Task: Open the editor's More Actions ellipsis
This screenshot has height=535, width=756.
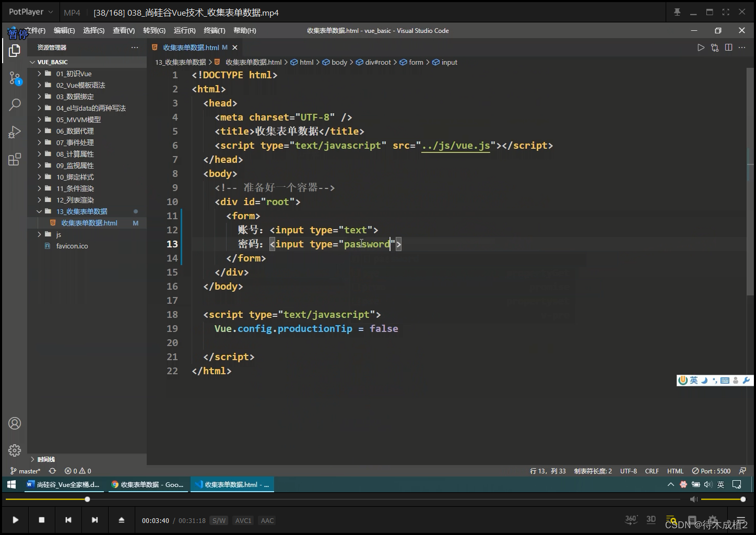Action: coord(742,47)
